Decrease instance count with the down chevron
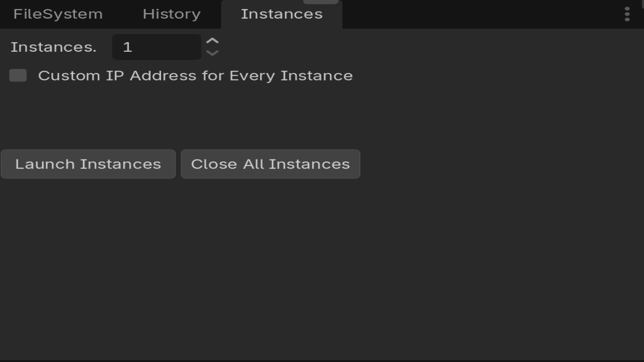 pyautogui.click(x=212, y=53)
